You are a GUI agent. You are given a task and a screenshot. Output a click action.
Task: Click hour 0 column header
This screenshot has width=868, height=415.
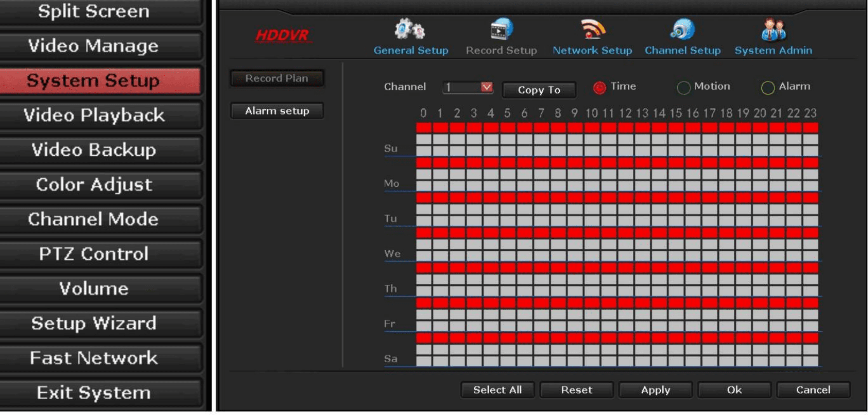click(x=424, y=113)
